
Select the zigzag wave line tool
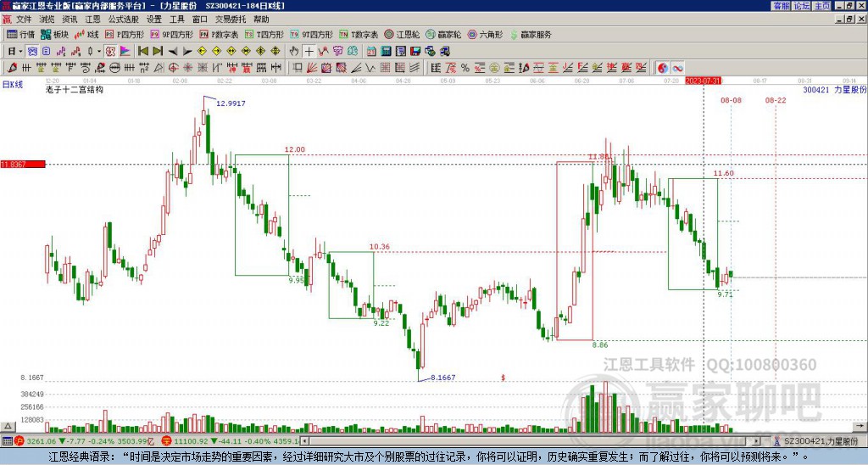[x=370, y=68]
